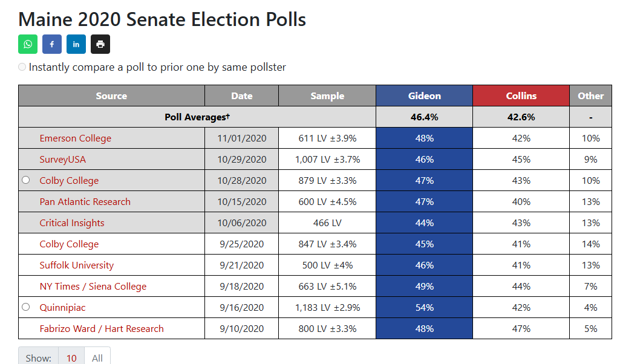Share page on LinkedIn icon
Image resolution: width=620 pixels, height=364 pixels.
76,44
